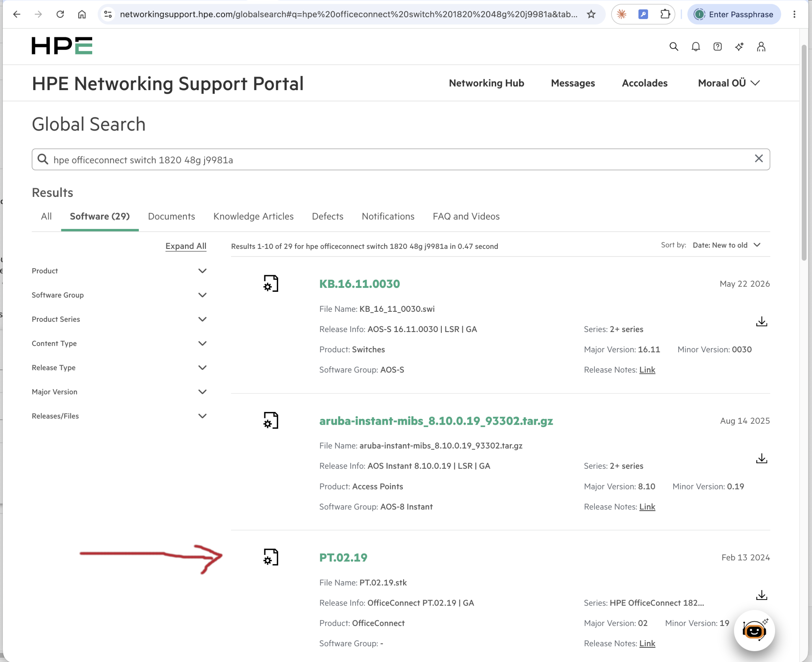Image resolution: width=812 pixels, height=662 pixels.
Task: Switch to the Documents tab
Action: pos(171,216)
